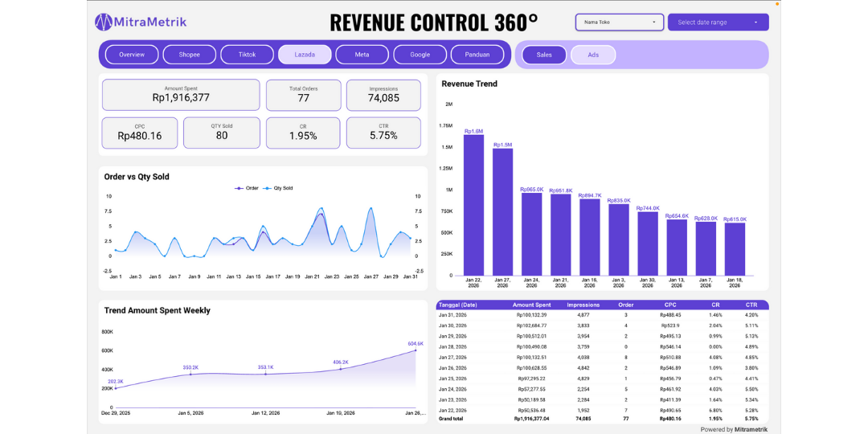The width and height of the screenshot is (868, 434).
Task: Click the Order legend marker
Action: coord(240,188)
